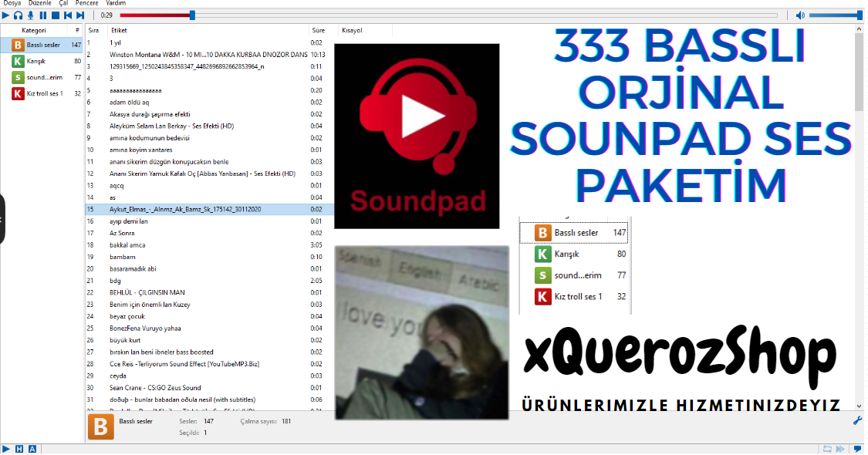Select the Basslı sesler category in the sidebar
Screen dimensions: 868x455
tap(42, 45)
